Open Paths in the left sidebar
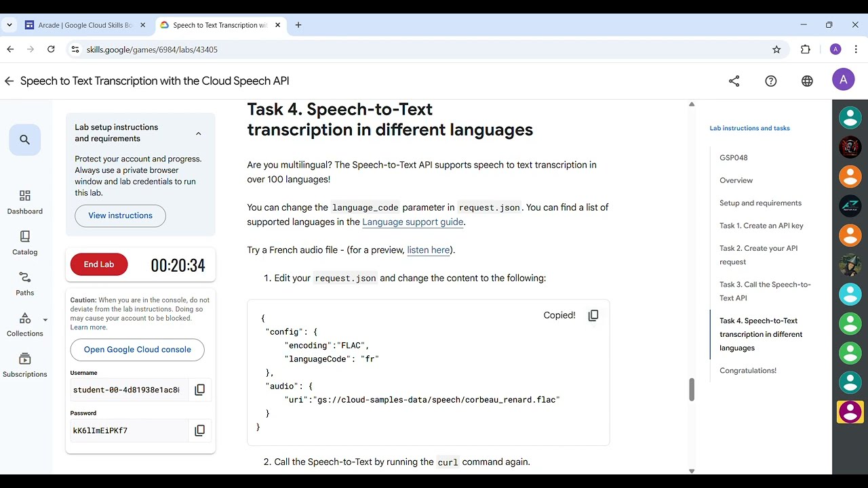 pos(25,283)
